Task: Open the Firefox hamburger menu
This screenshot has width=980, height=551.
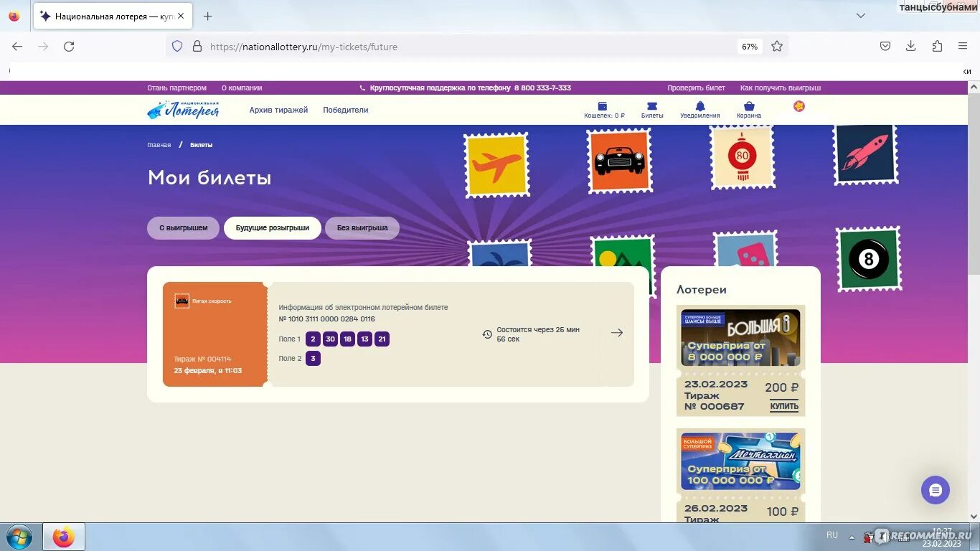Action: click(963, 46)
